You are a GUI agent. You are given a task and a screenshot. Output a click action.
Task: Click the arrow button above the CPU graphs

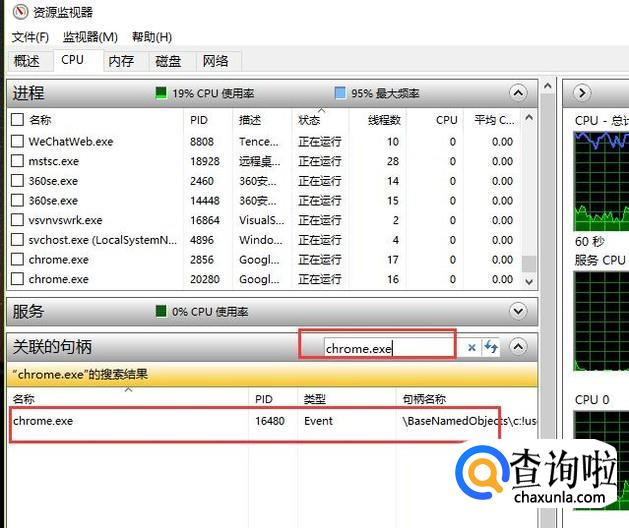(582, 93)
